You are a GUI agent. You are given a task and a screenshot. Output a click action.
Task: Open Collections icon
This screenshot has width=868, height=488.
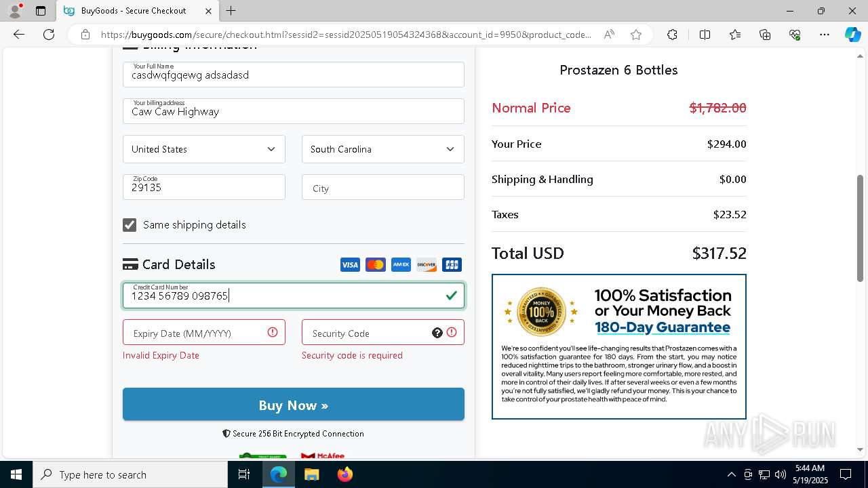[x=765, y=35]
